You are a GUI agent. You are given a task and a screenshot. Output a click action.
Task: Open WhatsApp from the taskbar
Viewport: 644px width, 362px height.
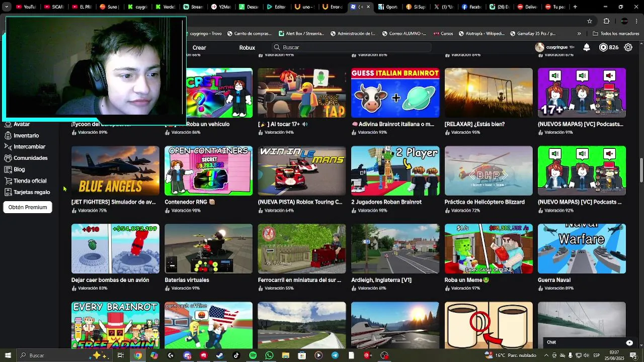[x=269, y=355]
